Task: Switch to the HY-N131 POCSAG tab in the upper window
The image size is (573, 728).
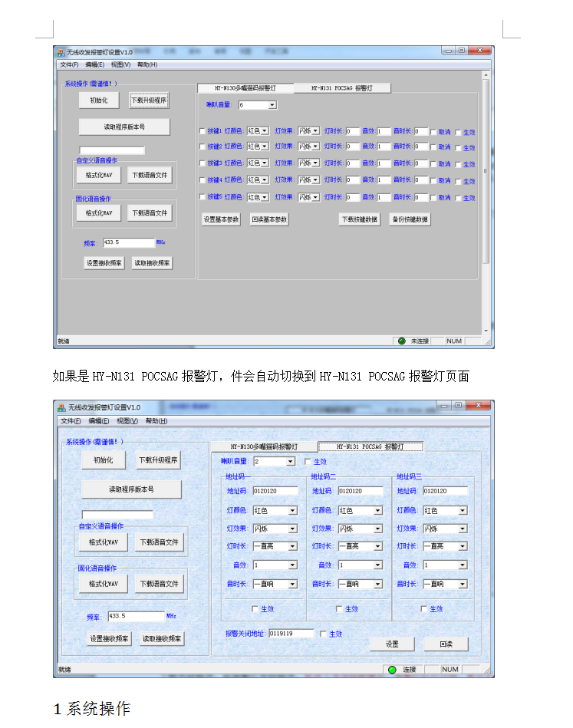Action: [x=341, y=88]
